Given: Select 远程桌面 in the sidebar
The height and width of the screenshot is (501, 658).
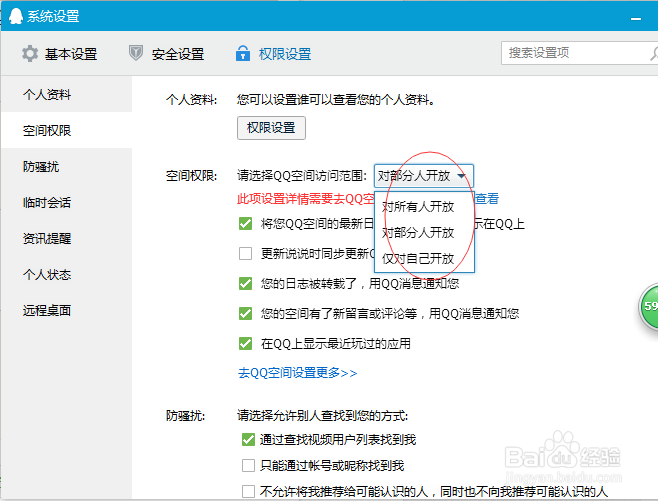Looking at the screenshot, I should click(x=66, y=311).
